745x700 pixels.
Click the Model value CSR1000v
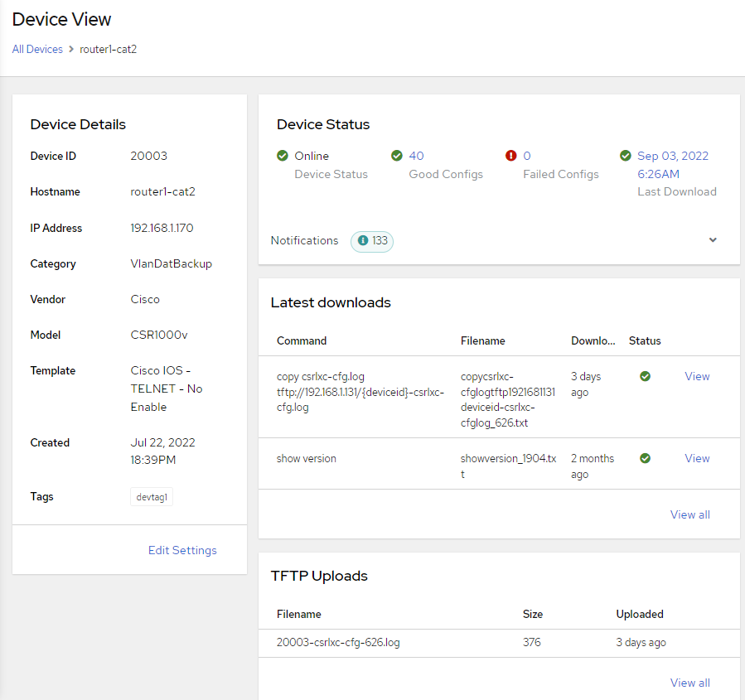tap(159, 335)
